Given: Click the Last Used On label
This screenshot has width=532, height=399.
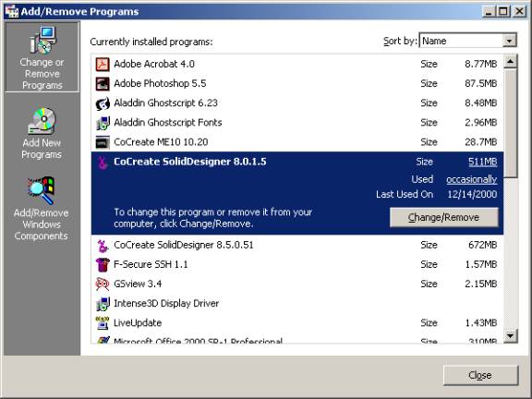Looking at the screenshot, I should point(405,194).
